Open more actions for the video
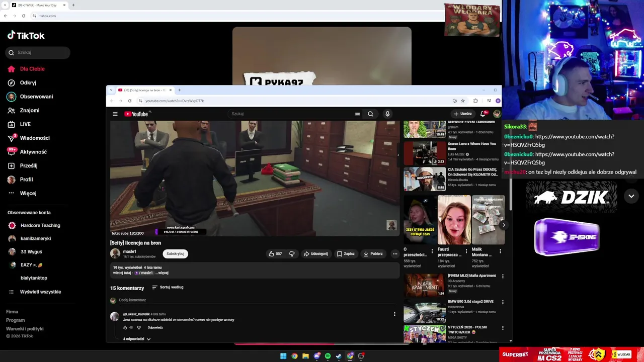 point(395,254)
